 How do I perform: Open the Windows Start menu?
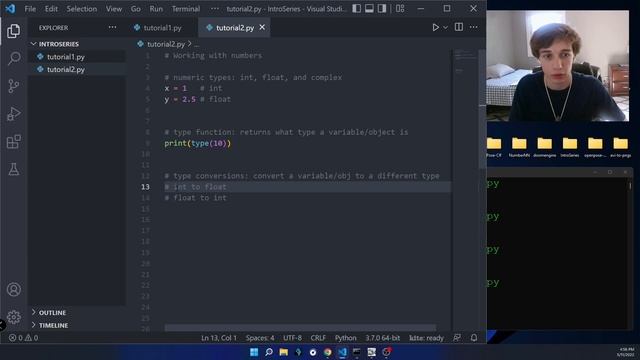[254, 352]
